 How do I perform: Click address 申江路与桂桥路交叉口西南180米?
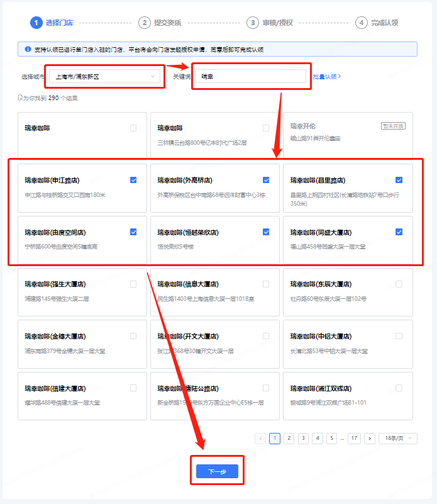pos(65,195)
